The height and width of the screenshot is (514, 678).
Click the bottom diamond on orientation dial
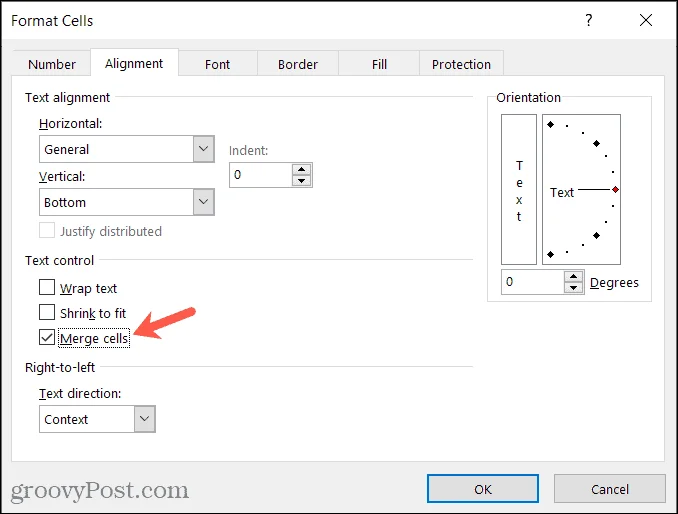(550, 254)
